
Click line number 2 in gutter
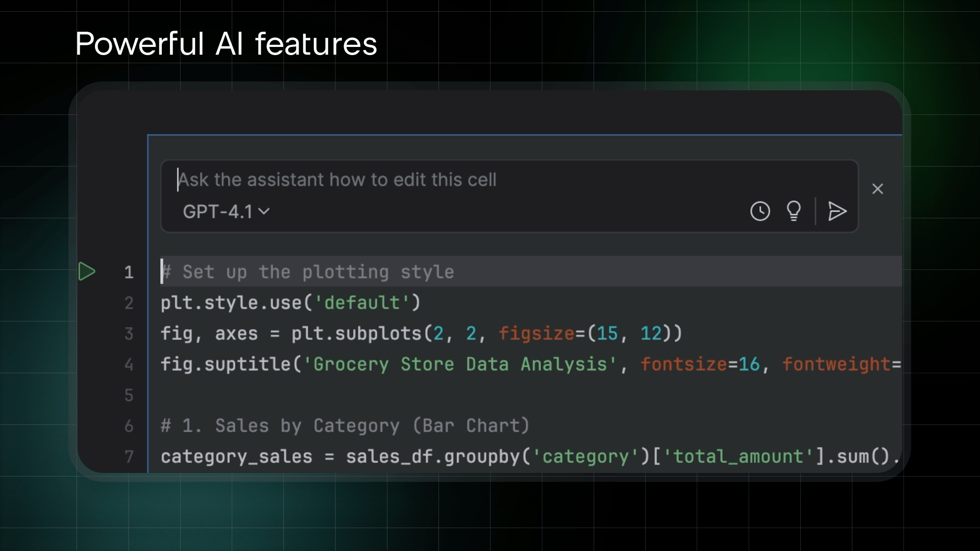point(129,303)
